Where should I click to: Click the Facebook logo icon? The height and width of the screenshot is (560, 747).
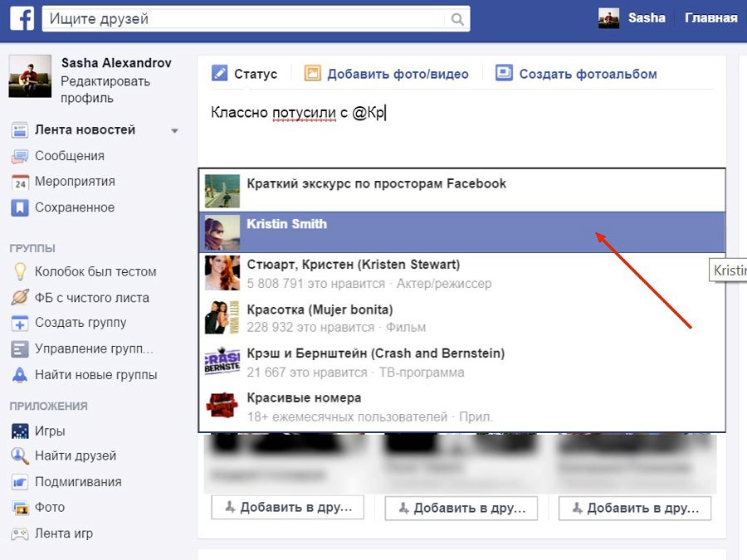pyautogui.click(x=22, y=18)
